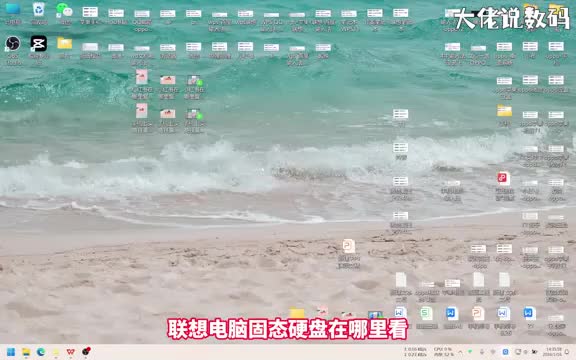Open WPS Office from the taskbar
Screen dimensions: 576x360
[71, 352]
